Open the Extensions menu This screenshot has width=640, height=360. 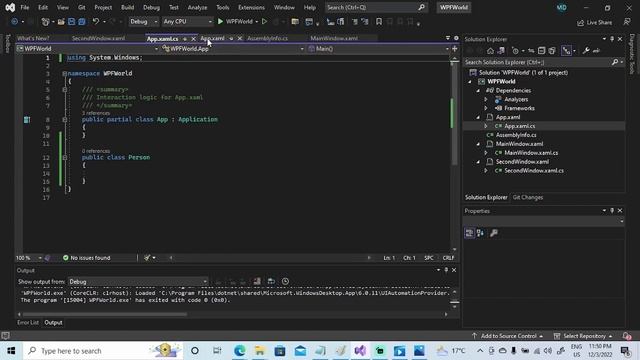[x=251, y=7]
